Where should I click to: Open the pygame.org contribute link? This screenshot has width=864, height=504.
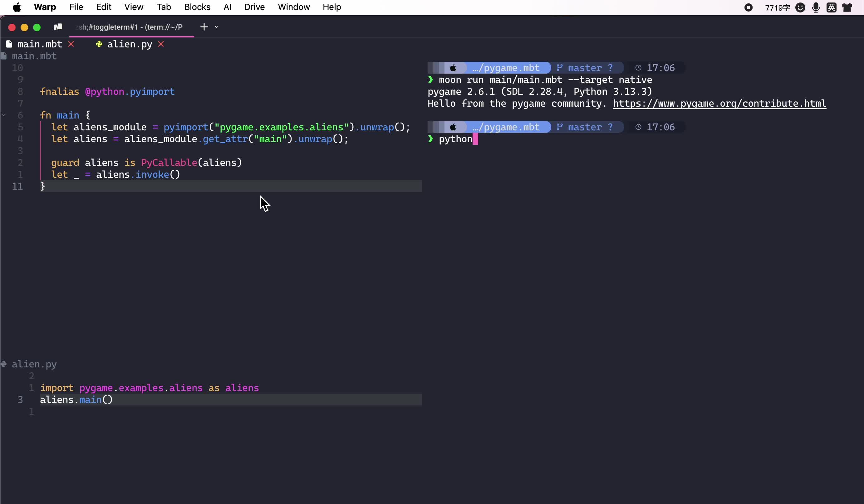pos(719,104)
